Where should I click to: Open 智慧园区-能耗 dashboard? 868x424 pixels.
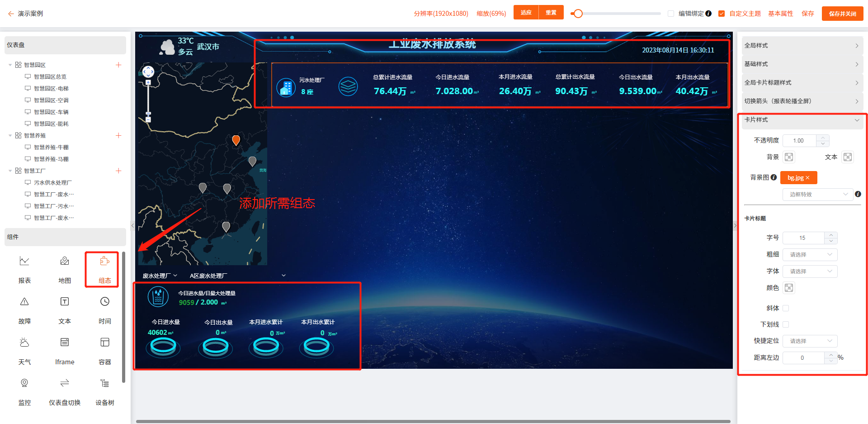(x=51, y=124)
